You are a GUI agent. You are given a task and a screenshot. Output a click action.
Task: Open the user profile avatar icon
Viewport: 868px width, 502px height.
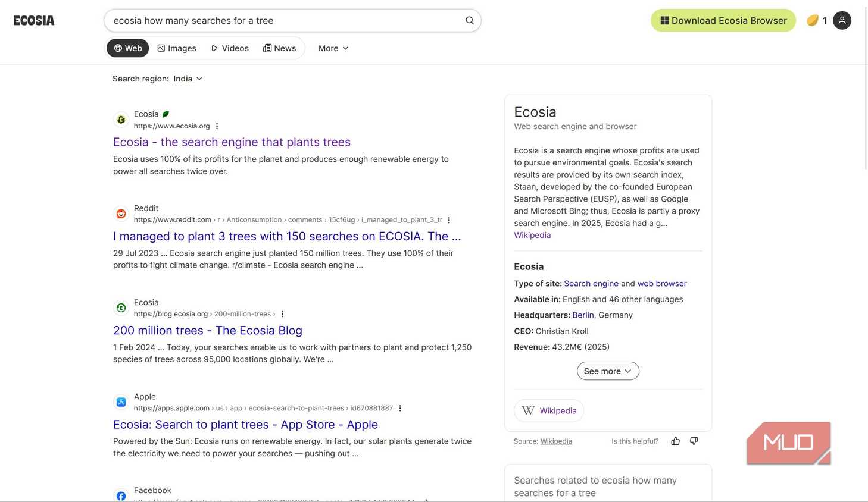[x=842, y=20]
